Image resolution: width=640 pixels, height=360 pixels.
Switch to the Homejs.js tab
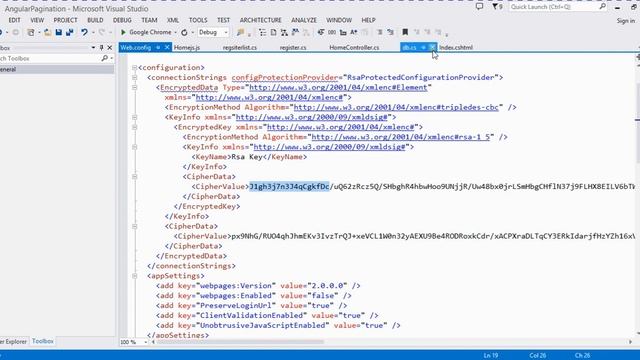[187, 47]
